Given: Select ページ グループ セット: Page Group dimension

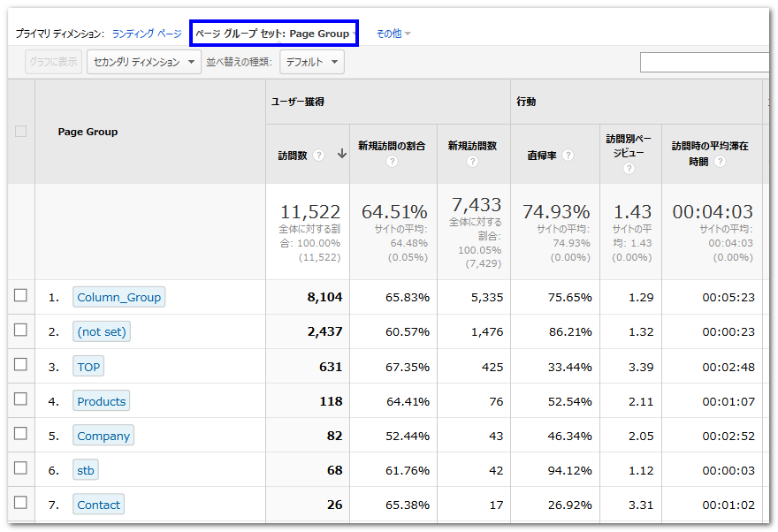Looking at the screenshot, I should 273,34.
